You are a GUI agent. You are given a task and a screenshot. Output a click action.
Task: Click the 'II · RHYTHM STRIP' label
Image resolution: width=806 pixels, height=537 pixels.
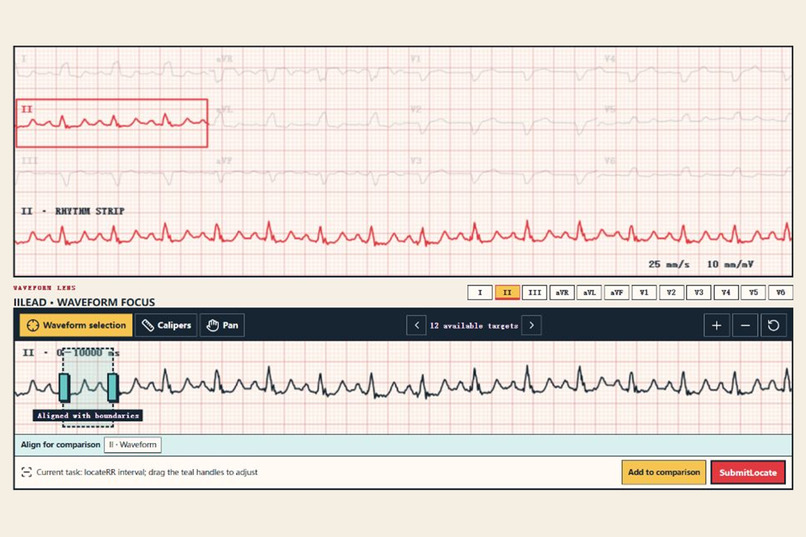[72, 211]
